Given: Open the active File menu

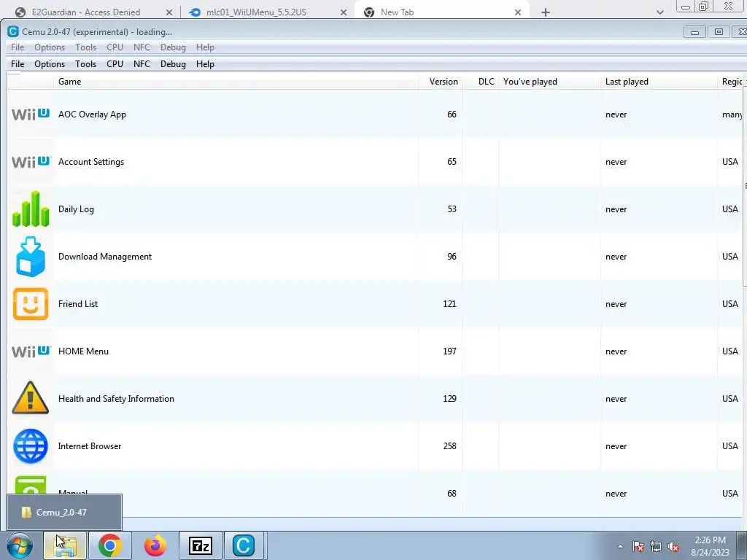Looking at the screenshot, I should (18, 64).
